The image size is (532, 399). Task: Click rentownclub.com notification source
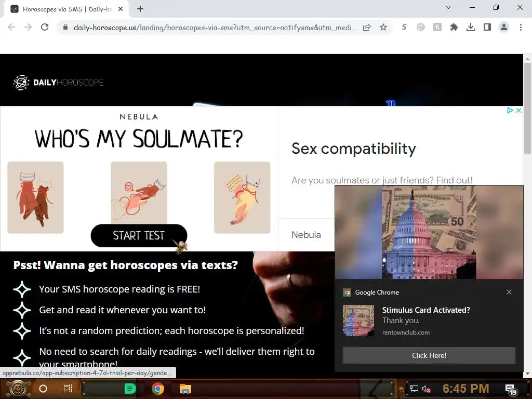pyautogui.click(x=406, y=332)
